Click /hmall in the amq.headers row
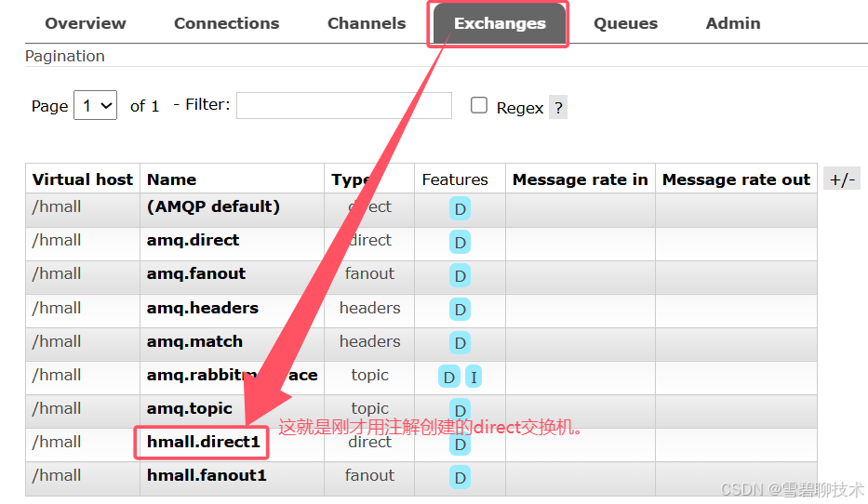This screenshot has width=868, height=504. [57, 308]
